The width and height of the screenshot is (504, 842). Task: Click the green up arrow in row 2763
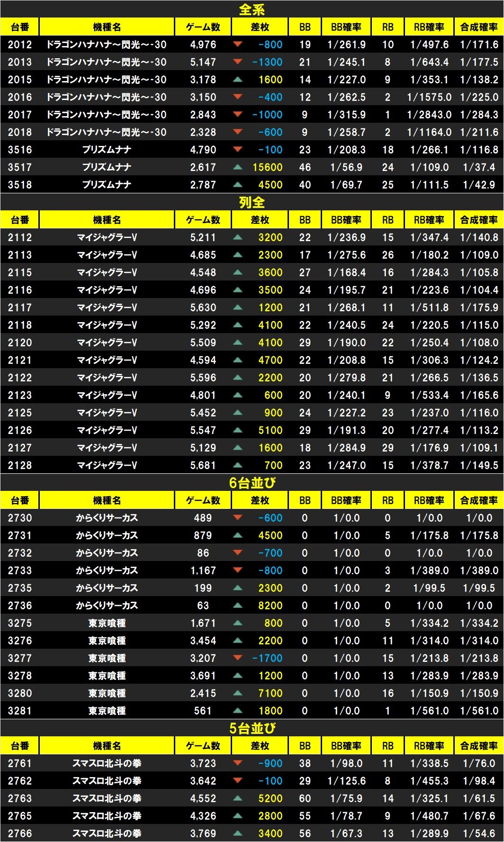tap(238, 798)
